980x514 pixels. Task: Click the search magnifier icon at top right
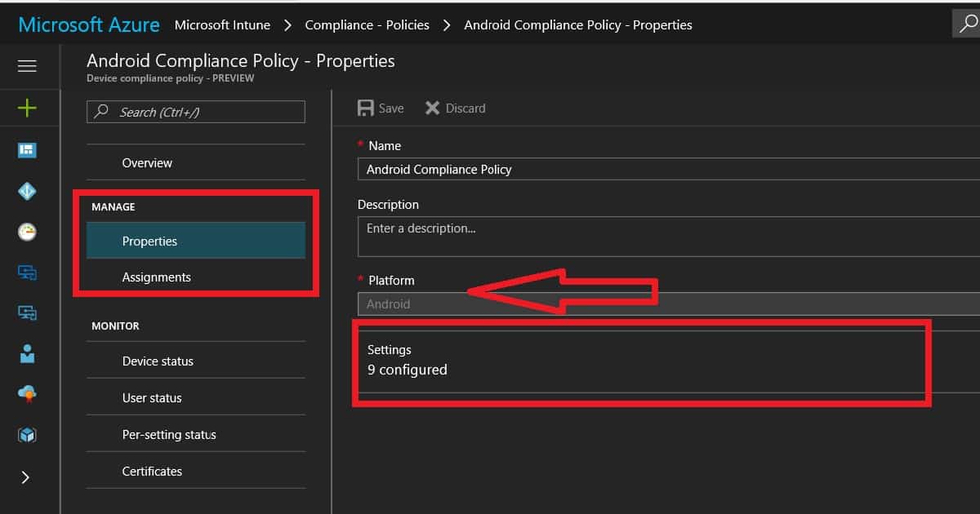point(968,24)
